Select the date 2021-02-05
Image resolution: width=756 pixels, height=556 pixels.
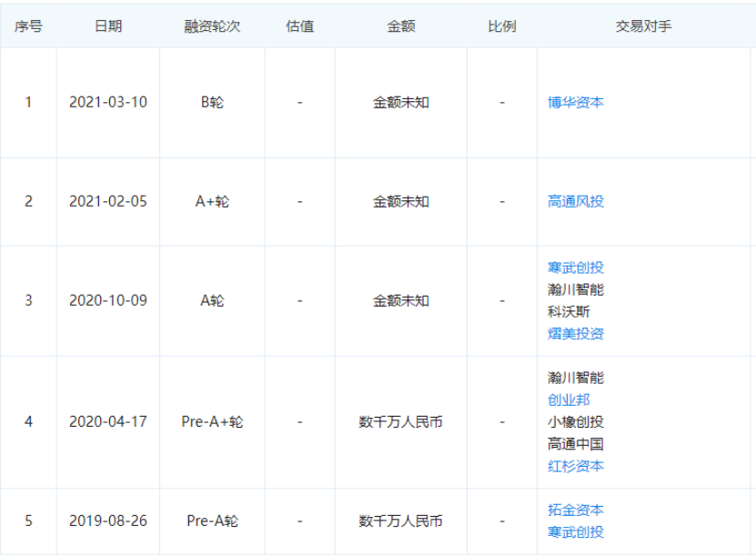click(x=108, y=201)
